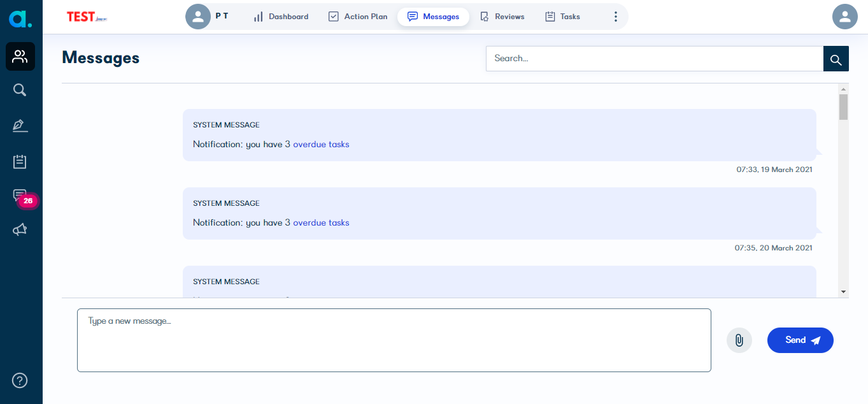Open the sidebar search magnifier icon
The height and width of the screenshot is (404, 868).
coord(20,90)
